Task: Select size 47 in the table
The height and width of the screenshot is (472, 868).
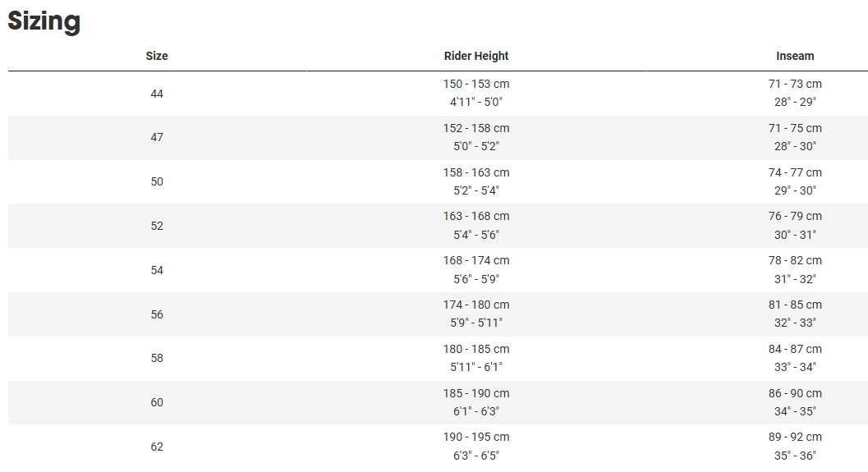Action: coord(157,137)
